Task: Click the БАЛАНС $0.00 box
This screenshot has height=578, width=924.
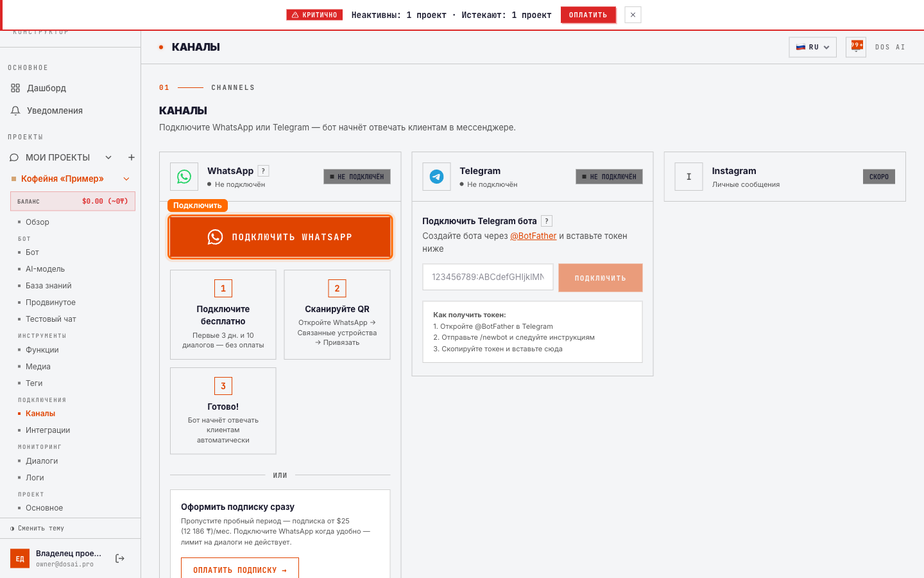Action: coord(73,201)
